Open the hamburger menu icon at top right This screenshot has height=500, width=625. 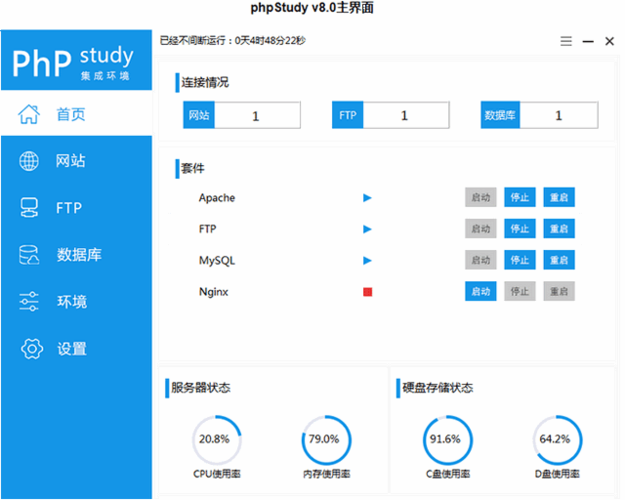566,41
